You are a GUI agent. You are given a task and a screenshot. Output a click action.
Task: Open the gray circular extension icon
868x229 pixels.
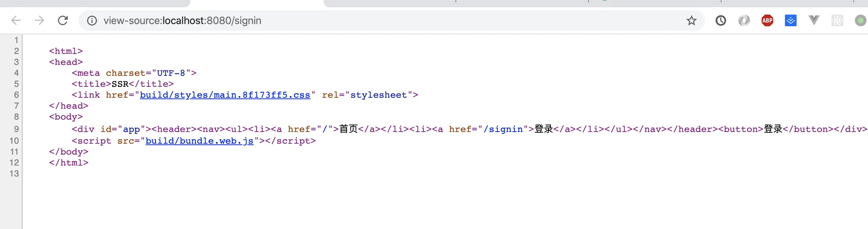[x=744, y=20]
